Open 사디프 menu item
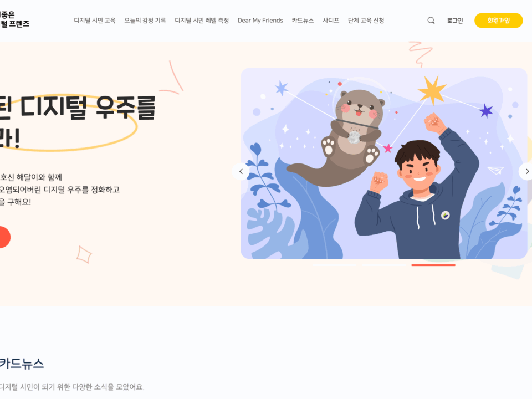This screenshot has width=532, height=399. [x=331, y=21]
